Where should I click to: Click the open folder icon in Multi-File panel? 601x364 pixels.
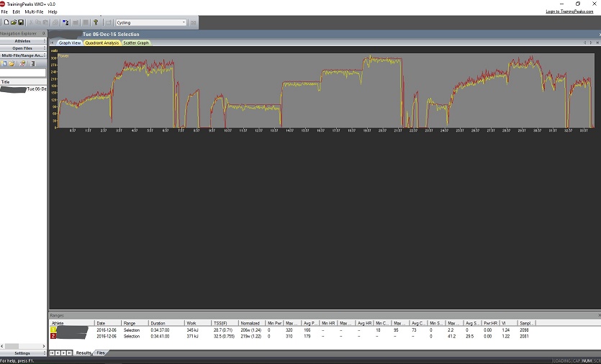coord(12,63)
